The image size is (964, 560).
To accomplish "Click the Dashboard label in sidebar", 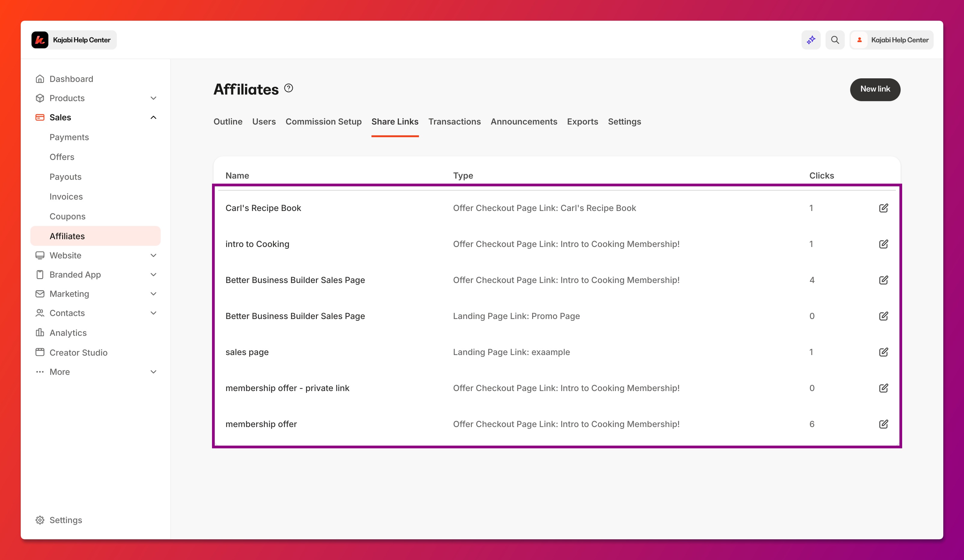I will click(71, 79).
